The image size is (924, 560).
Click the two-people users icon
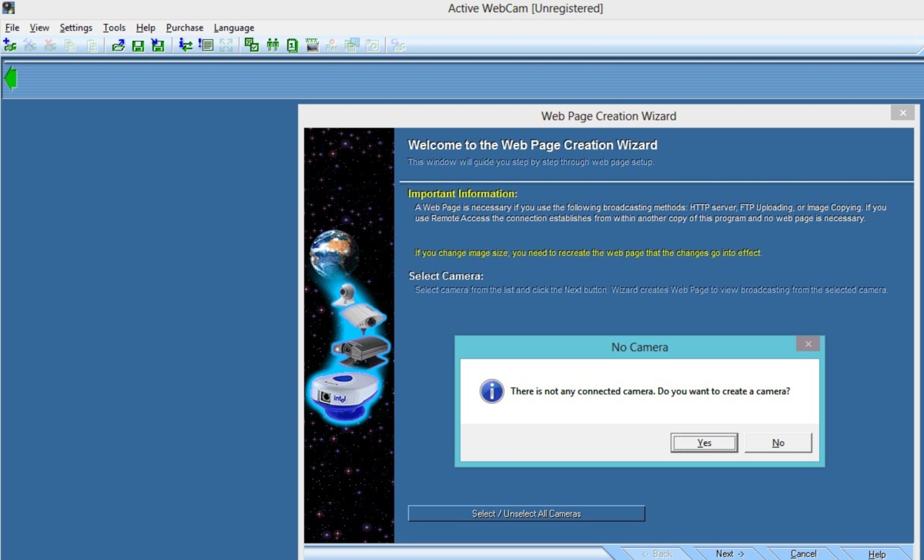[273, 45]
